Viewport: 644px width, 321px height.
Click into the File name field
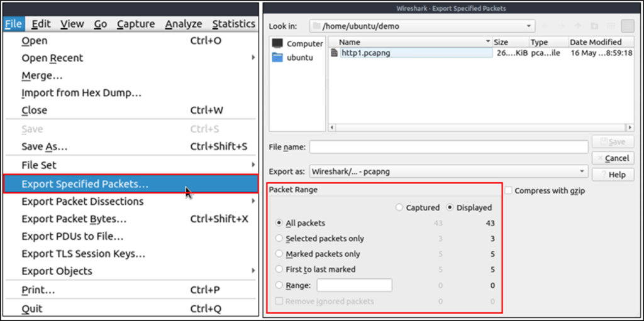tap(448, 147)
